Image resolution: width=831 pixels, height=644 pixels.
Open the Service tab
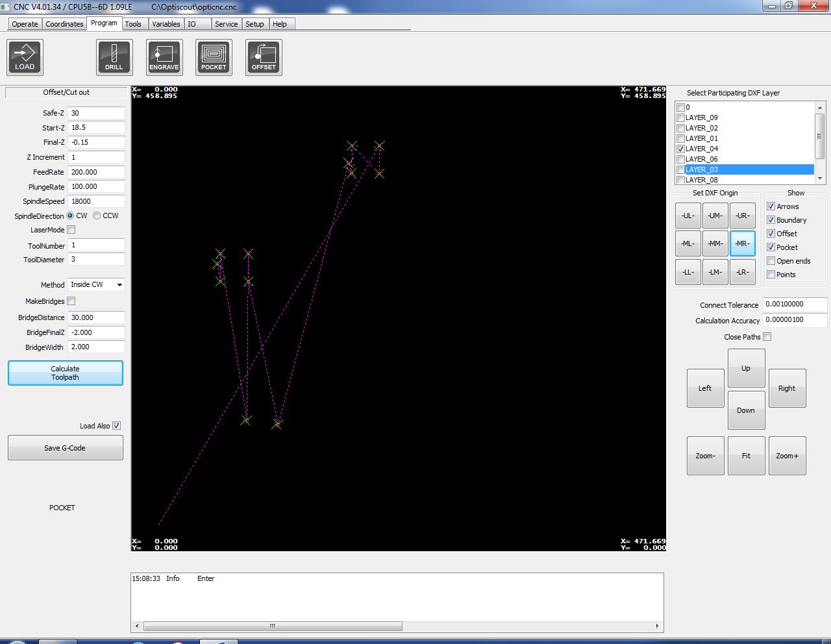(227, 24)
